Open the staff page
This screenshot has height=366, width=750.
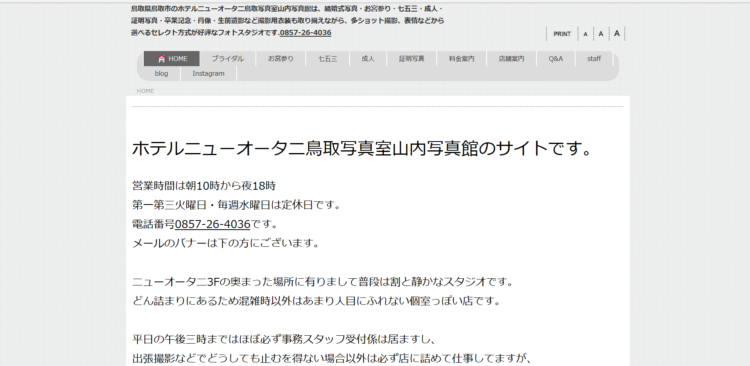pos(594,59)
